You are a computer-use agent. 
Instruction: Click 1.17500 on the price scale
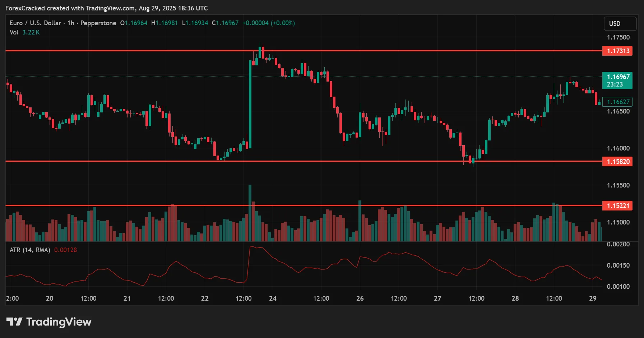618,37
